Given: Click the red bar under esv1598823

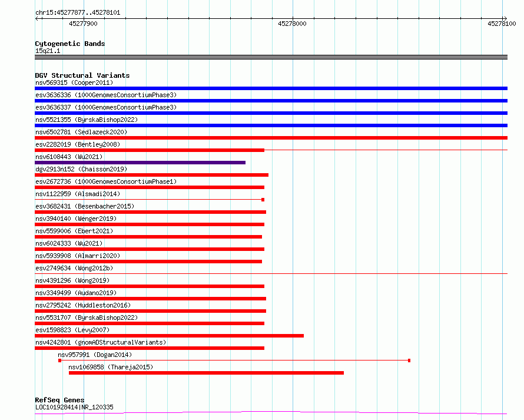Looking at the screenshot, I should coord(169,336).
